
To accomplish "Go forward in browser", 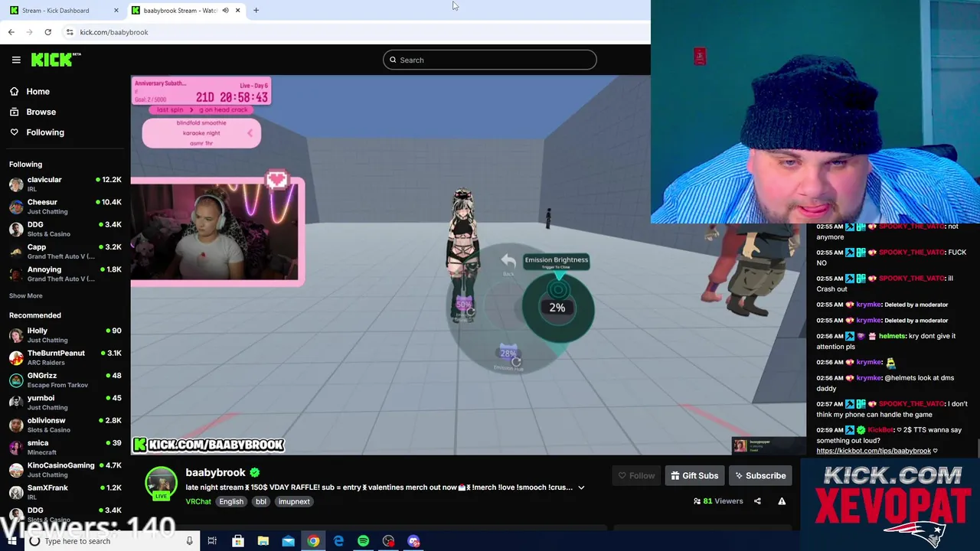I will [x=29, y=32].
